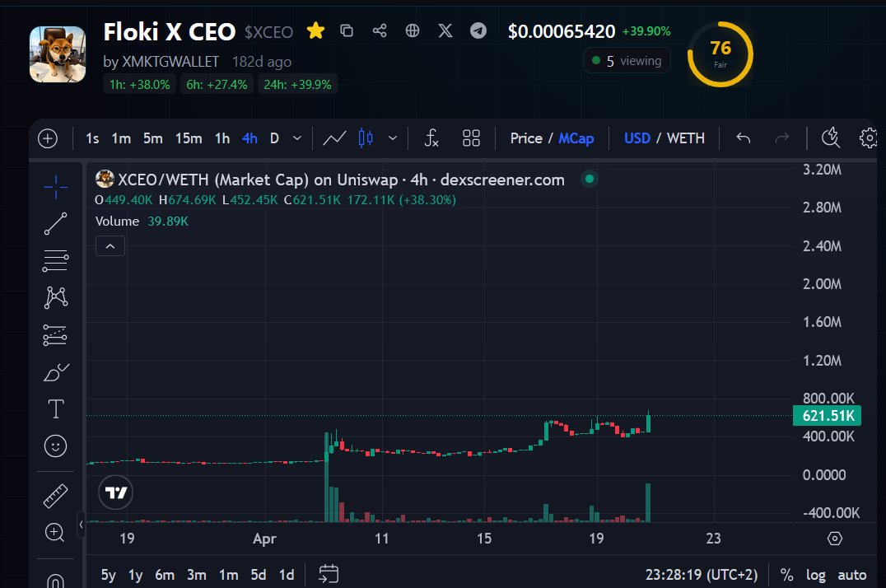The image size is (886, 588).
Task: Click the add symbol plus icon in chart toolbar
Action: [48, 138]
